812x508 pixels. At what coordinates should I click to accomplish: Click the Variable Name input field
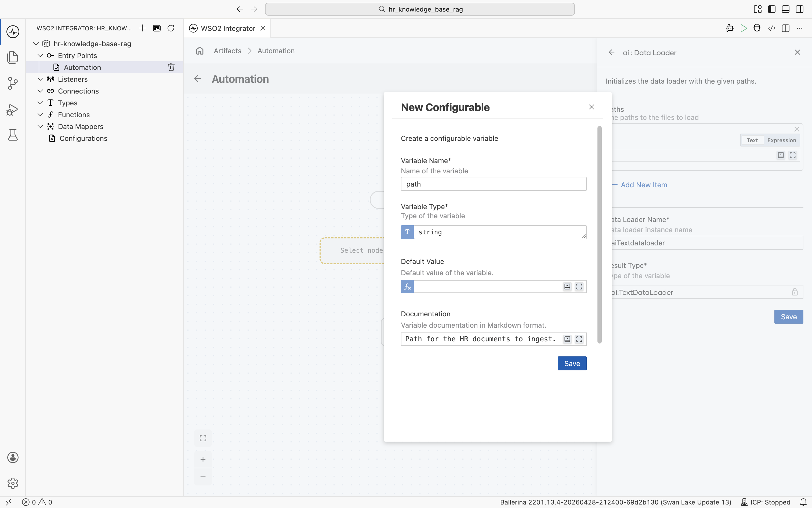(494, 184)
